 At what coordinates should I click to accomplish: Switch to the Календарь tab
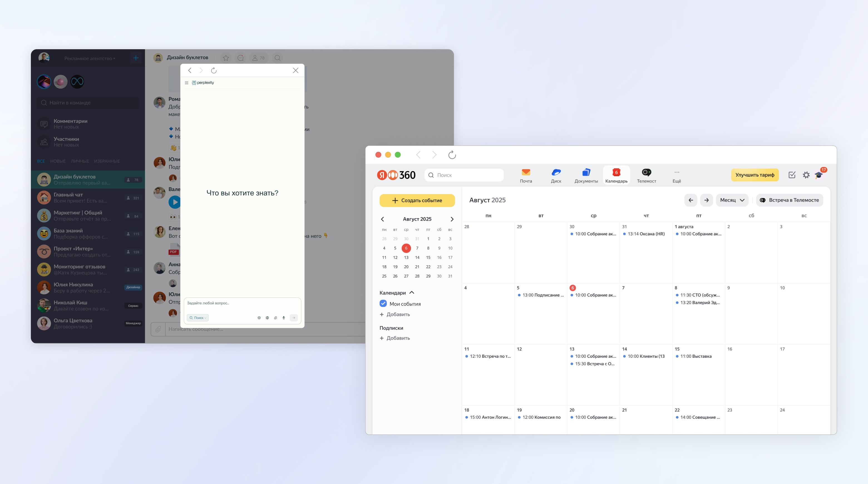pos(616,175)
